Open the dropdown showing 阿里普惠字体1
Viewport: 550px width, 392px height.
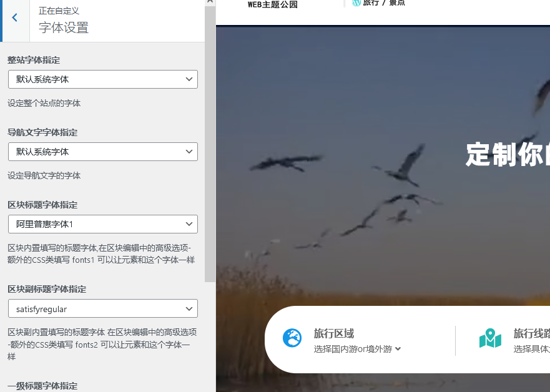coord(102,224)
